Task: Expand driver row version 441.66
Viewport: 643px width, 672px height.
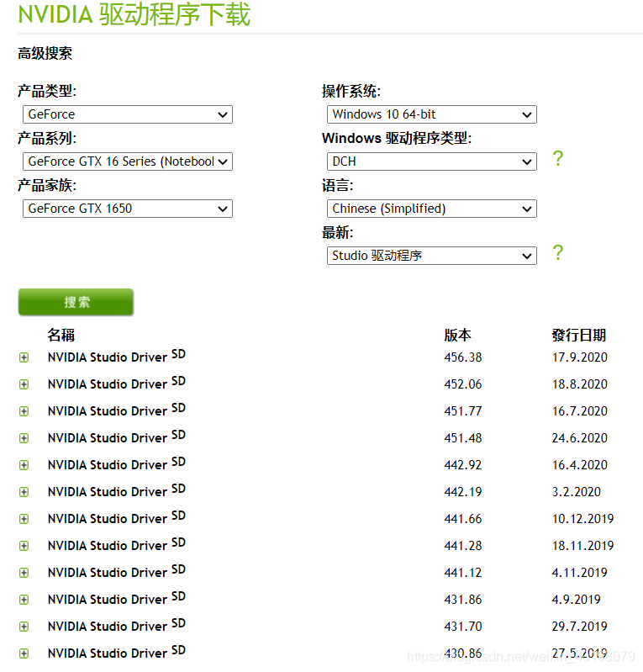Action: [24, 519]
